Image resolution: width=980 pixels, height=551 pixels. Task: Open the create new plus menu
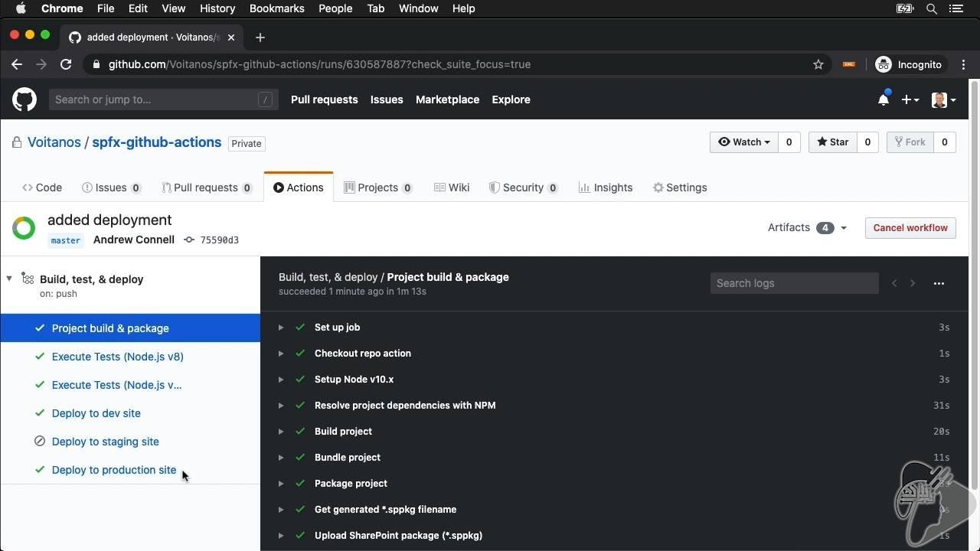pyautogui.click(x=910, y=99)
